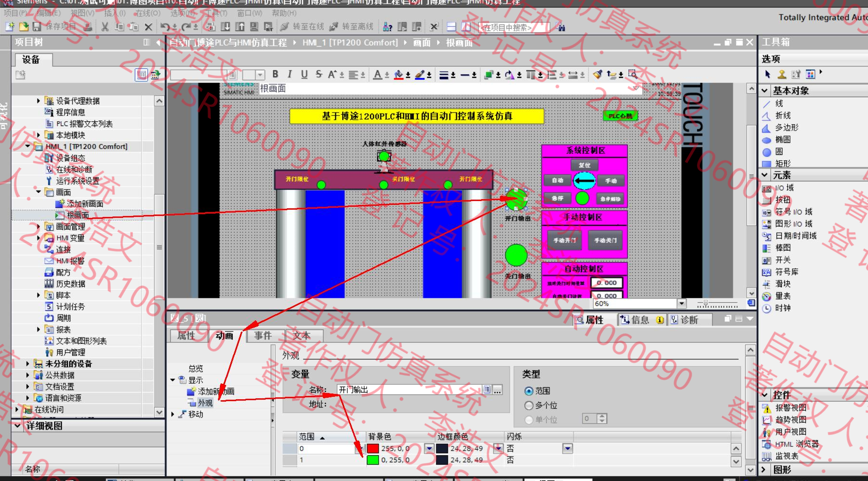Click the 手动开门 button on HMI canvas
The height and width of the screenshot is (481, 868).
pos(564,240)
